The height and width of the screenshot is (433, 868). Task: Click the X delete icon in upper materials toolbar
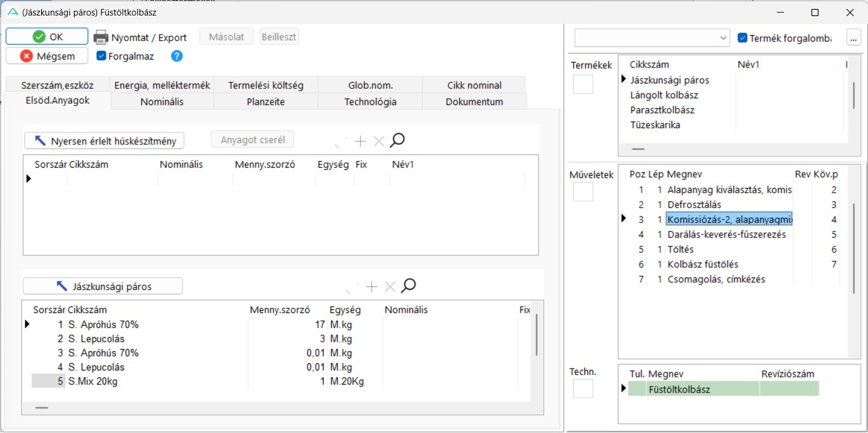(x=379, y=141)
